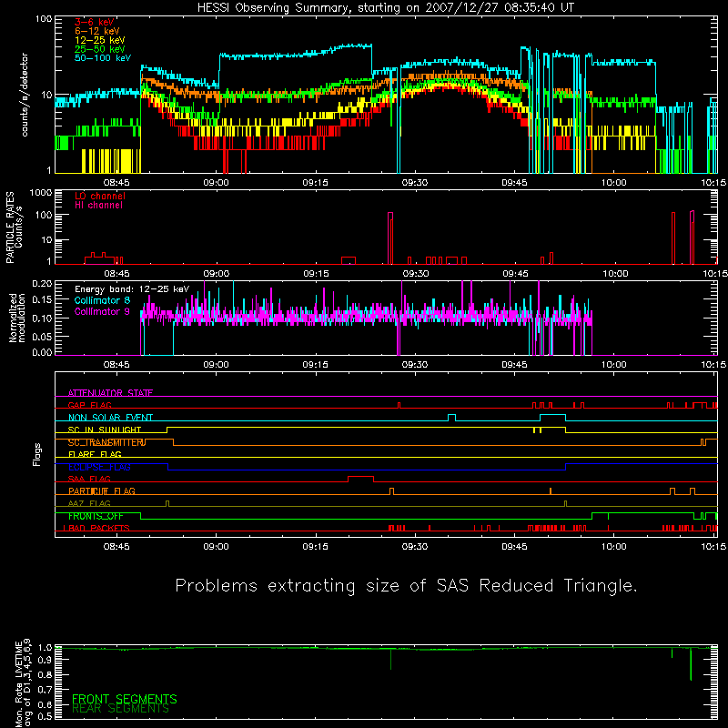
Task: Click the PARTICLE RATES axis label
Action: tap(10, 227)
